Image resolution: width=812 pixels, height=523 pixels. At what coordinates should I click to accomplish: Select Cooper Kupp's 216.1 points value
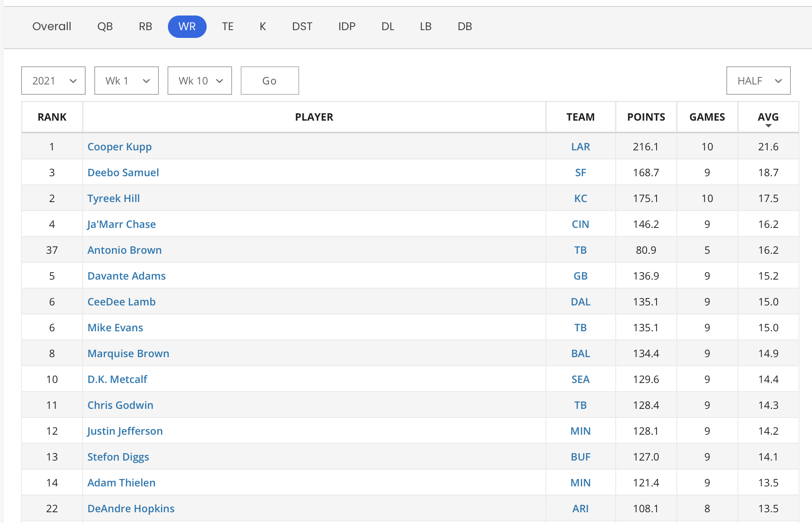[646, 147]
